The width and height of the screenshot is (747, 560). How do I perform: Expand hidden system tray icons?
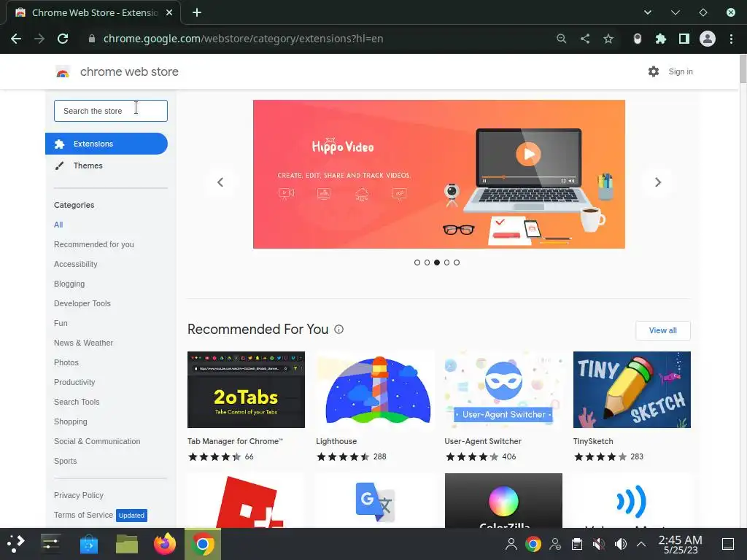coord(641,544)
